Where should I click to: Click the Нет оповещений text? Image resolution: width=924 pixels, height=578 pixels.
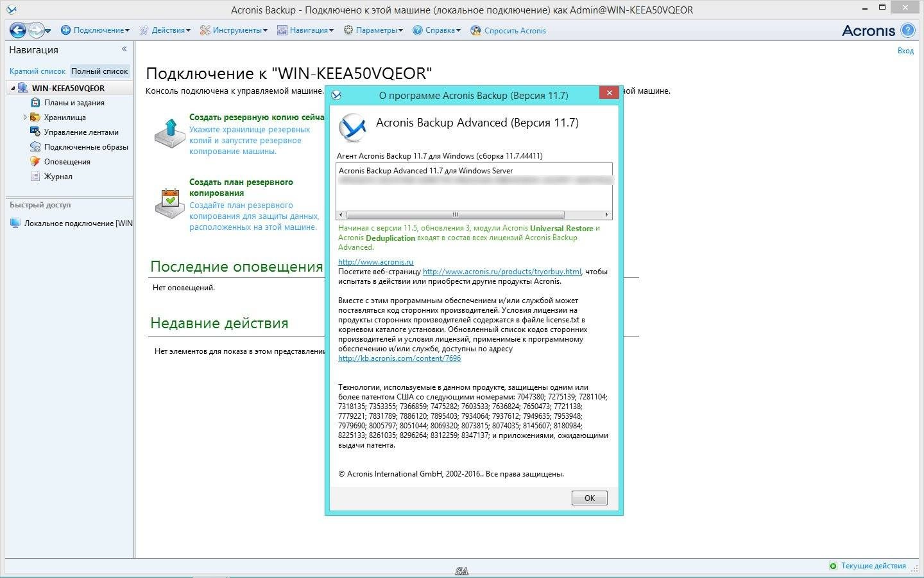point(184,288)
